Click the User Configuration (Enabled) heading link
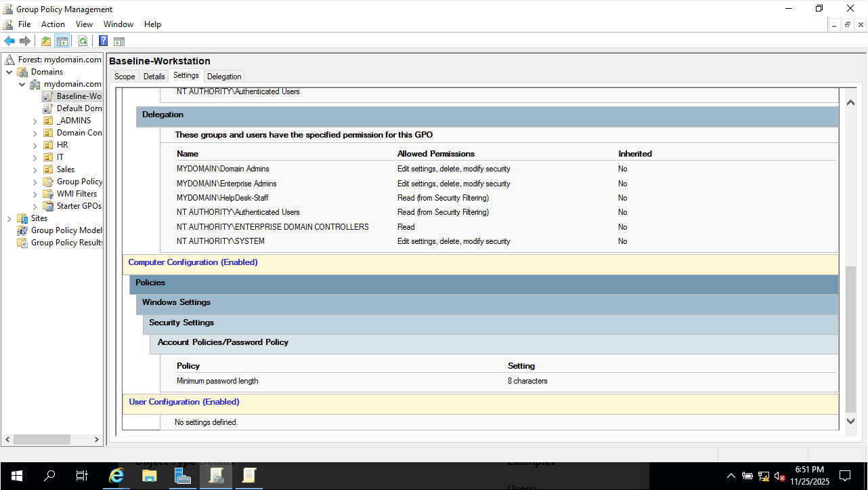 point(184,402)
